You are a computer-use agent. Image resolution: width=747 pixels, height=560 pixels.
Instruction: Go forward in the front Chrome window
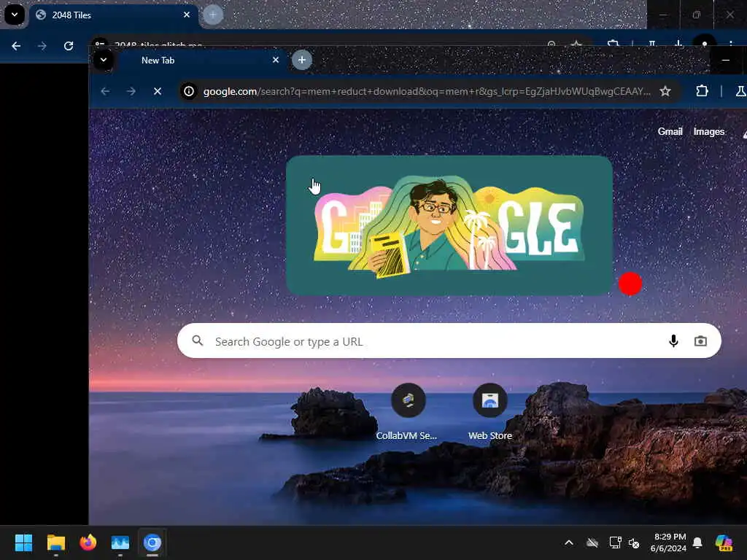pyautogui.click(x=131, y=91)
